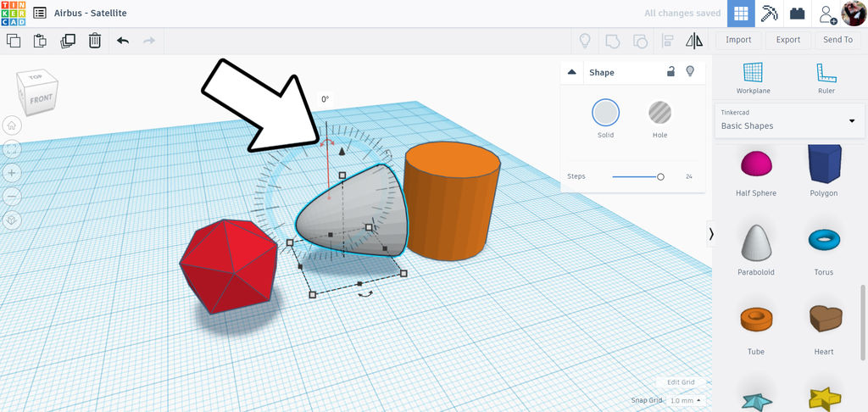Undo the last action

point(123,41)
